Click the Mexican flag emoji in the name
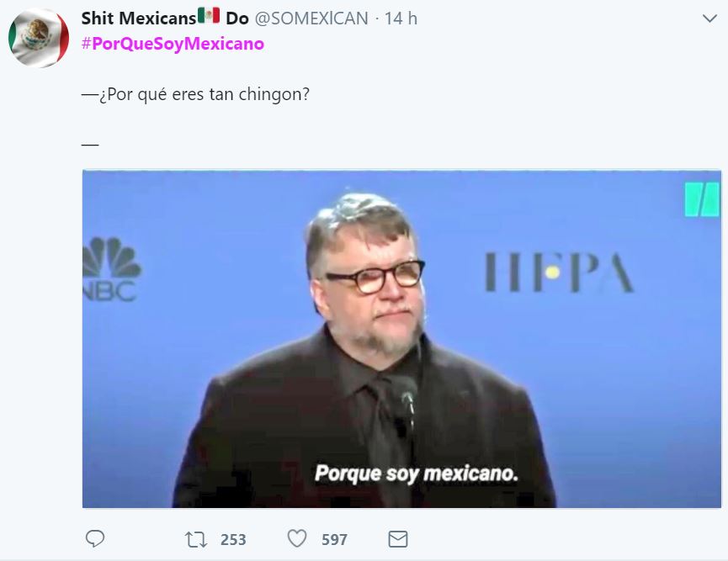Image resolution: width=728 pixels, height=561 pixels. (209, 15)
